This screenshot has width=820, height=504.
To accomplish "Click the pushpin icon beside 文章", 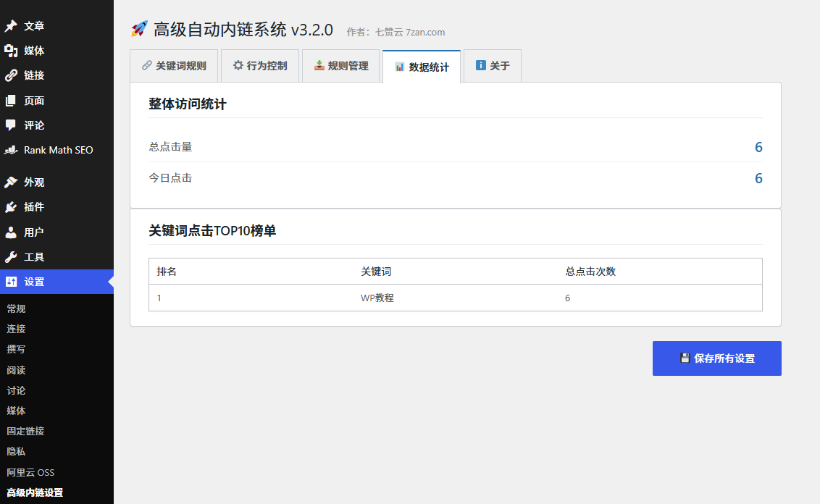I will click(11, 25).
